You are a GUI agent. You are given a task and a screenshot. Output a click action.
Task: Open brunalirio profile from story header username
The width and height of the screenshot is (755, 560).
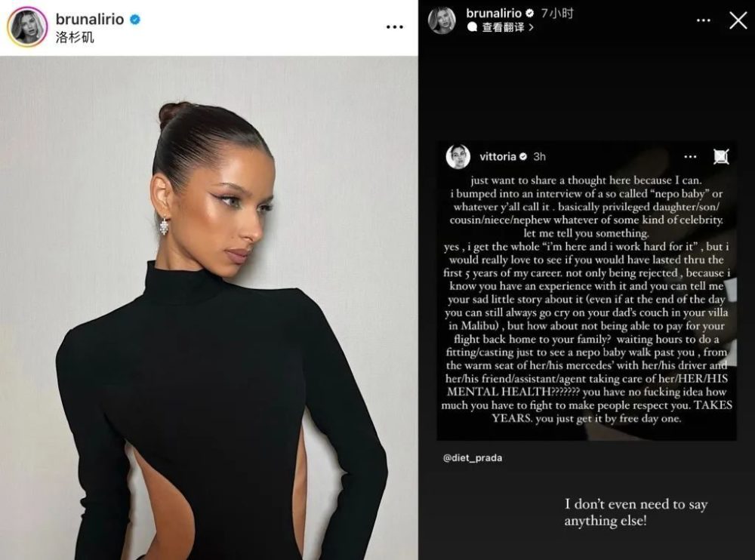point(494,13)
